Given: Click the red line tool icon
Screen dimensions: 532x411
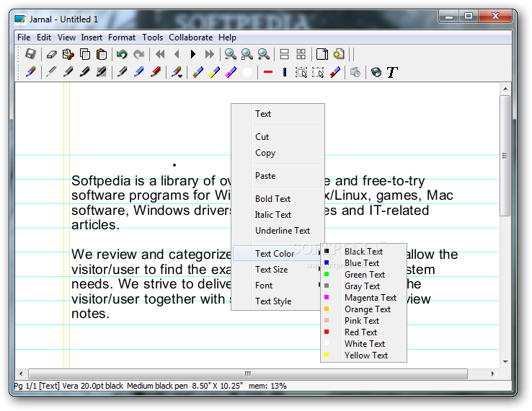Looking at the screenshot, I should coord(268,72).
